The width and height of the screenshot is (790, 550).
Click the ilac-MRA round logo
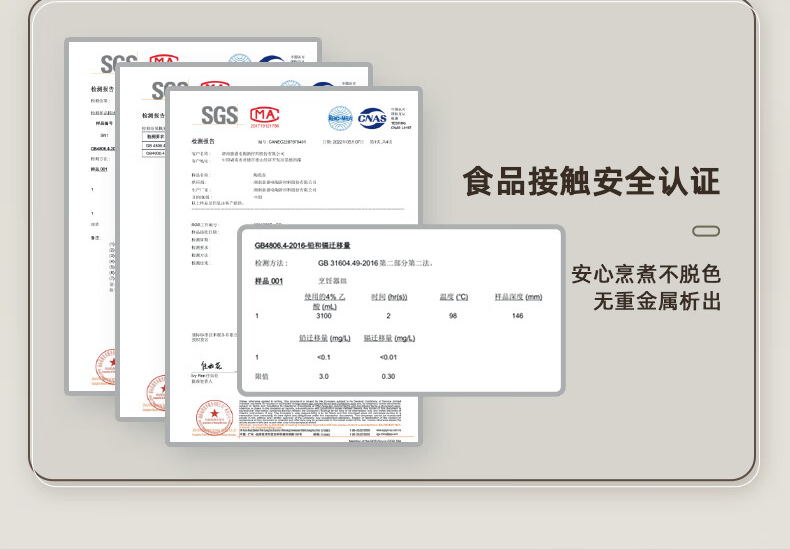point(341,118)
